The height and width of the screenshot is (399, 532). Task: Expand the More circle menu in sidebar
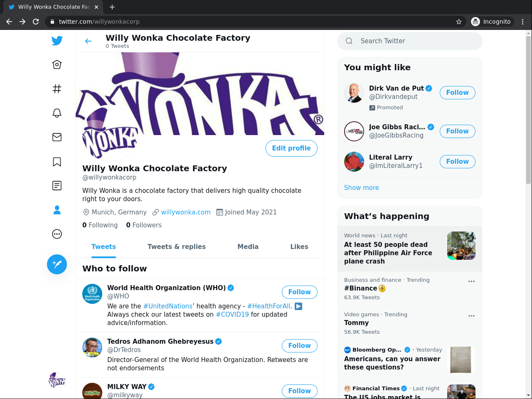point(57,234)
